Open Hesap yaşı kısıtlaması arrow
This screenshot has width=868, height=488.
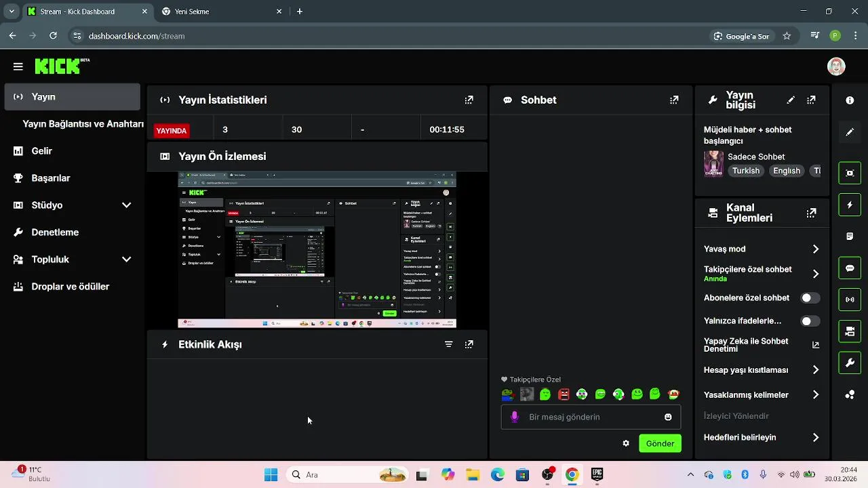point(816,370)
